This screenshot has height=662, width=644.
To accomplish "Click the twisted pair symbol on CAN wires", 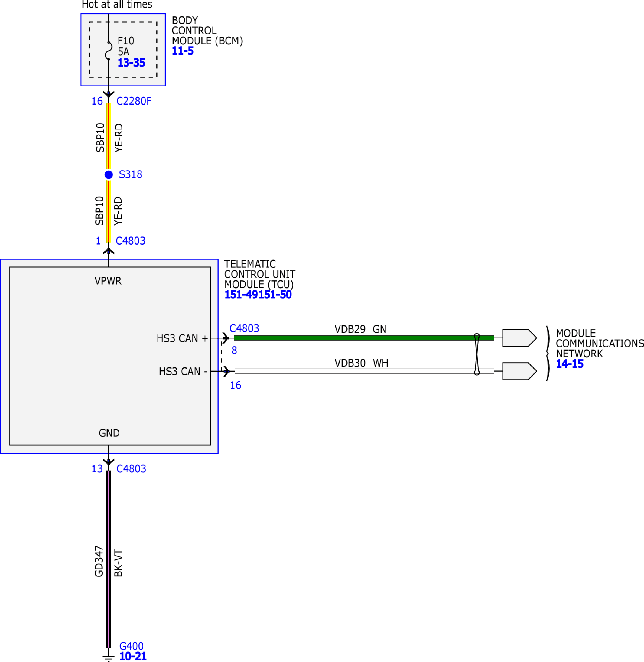I will point(476,354).
